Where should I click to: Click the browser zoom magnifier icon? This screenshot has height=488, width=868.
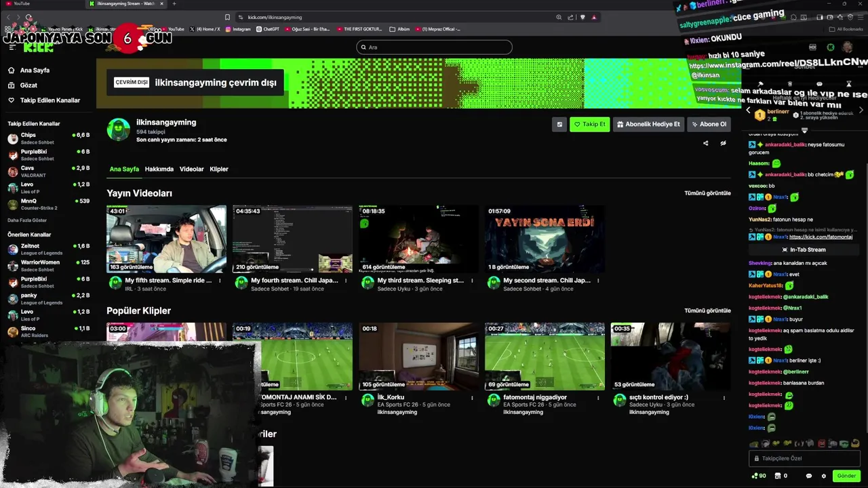pos(559,17)
